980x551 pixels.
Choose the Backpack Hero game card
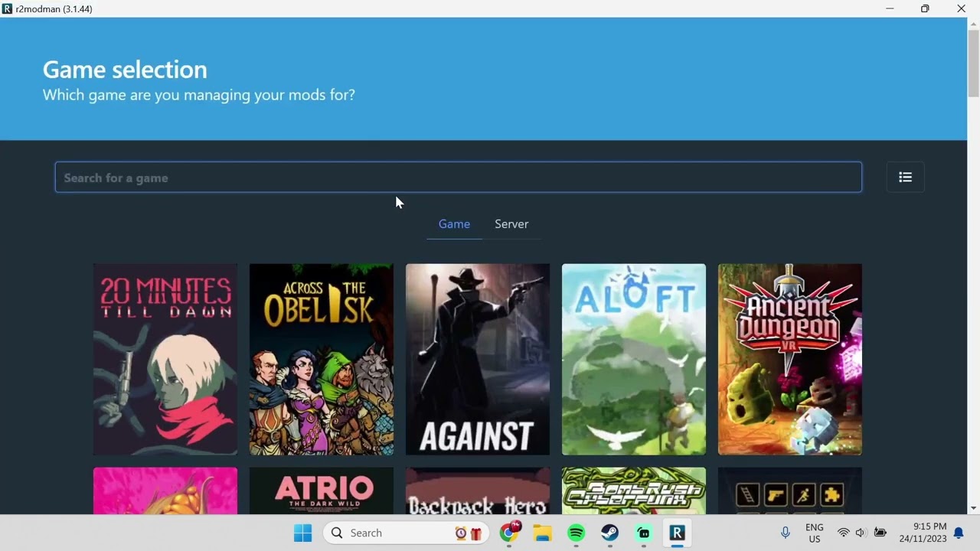pyautogui.click(x=478, y=491)
